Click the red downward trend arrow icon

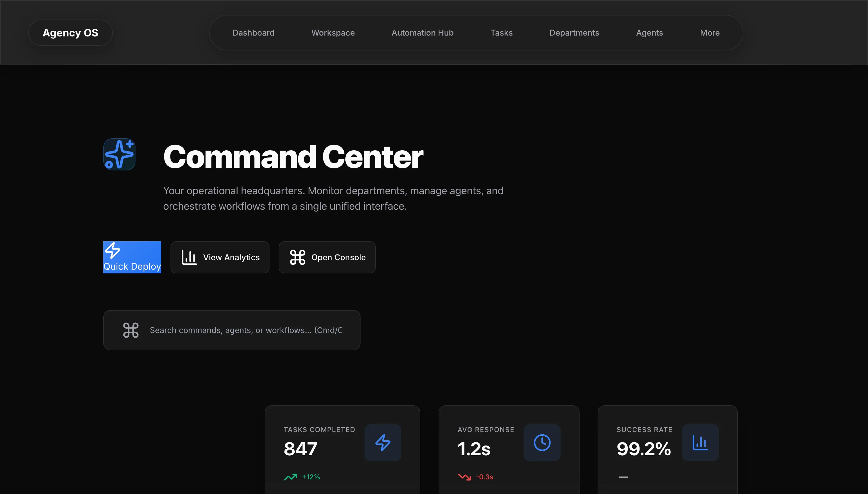coord(464,477)
